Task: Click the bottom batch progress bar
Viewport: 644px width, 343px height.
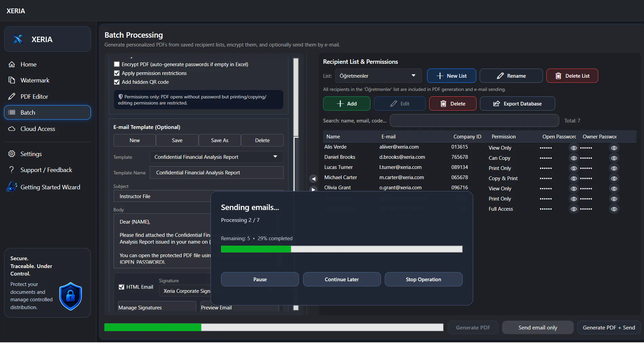Action: (274, 327)
